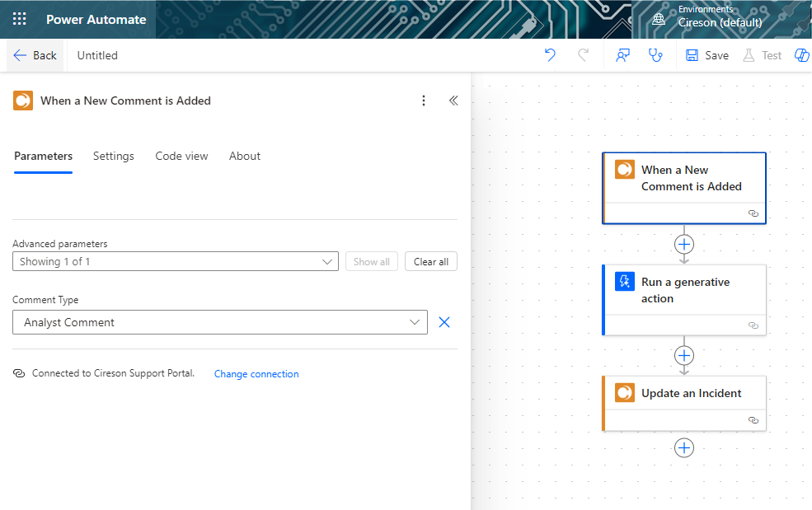Click the redo arrow in toolbar
The width and height of the screenshot is (812, 510).
[583, 55]
